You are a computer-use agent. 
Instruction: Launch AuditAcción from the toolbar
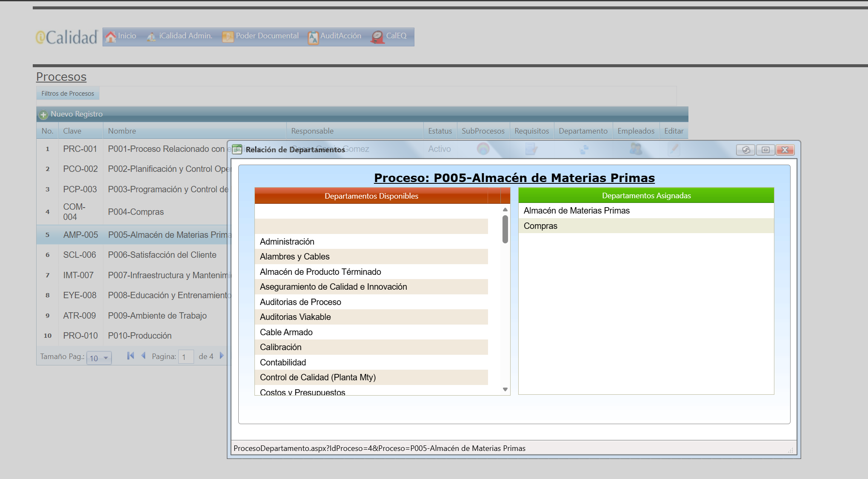click(335, 36)
